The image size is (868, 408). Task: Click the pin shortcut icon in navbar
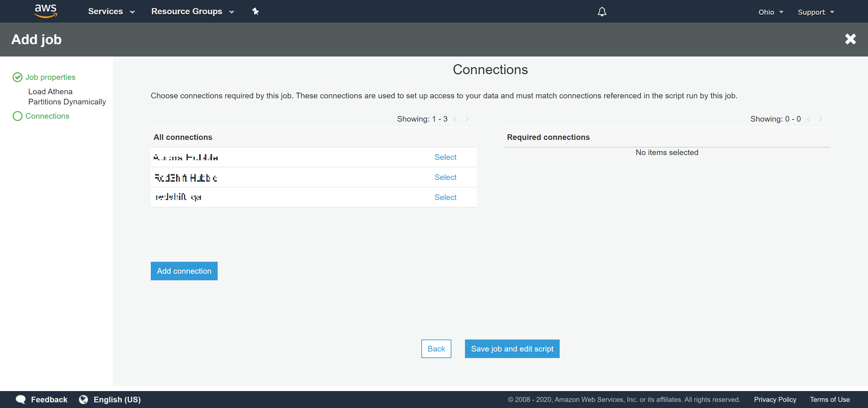(255, 11)
